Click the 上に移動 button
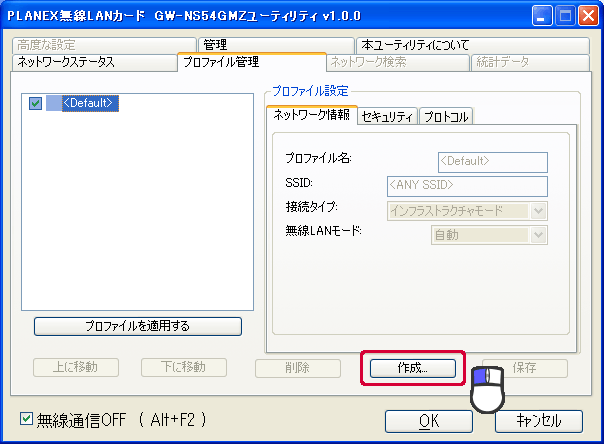The width and height of the screenshot is (604, 444). point(76,368)
